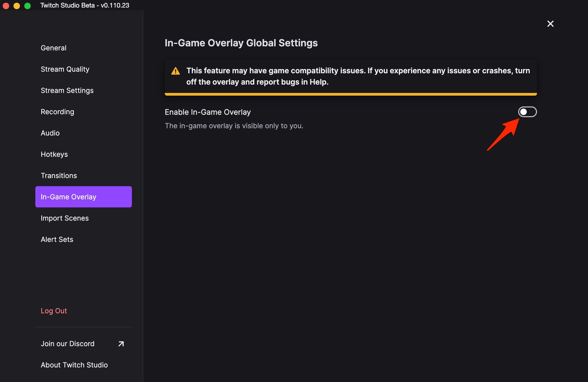The width and height of the screenshot is (588, 382).
Task: Select General settings menu item
Action: (53, 47)
